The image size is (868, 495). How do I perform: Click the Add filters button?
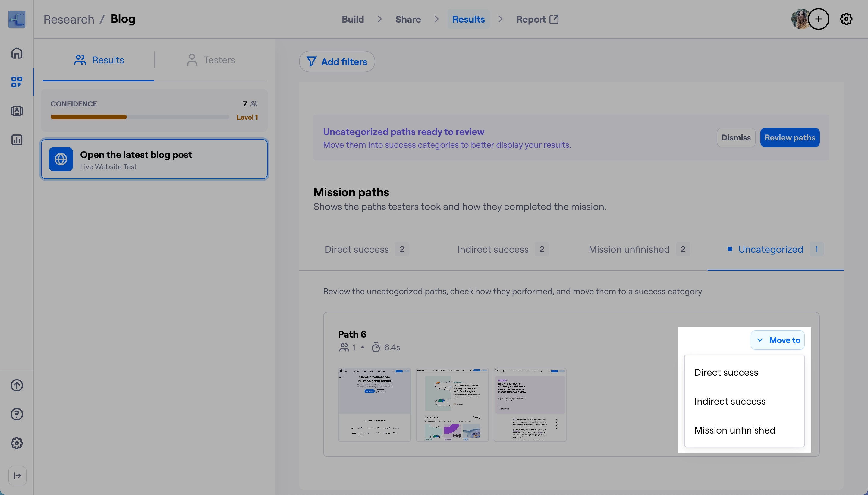pyautogui.click(x=337, y=61)
